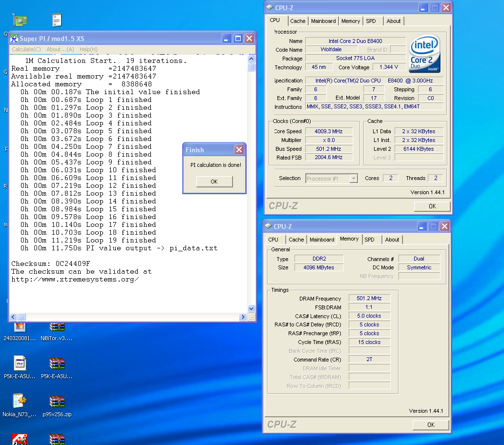The height and width of the screenshot is (445, 504).
Task: Switch to the Cache tab in upper CPU-Z window
Action: (297, 21)
